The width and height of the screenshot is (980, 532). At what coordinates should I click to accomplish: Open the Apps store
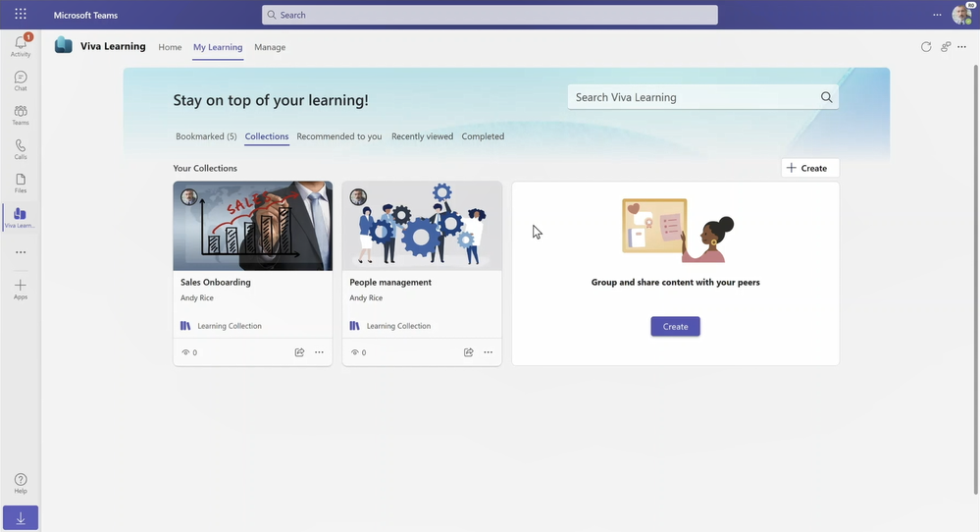(21, 289)
